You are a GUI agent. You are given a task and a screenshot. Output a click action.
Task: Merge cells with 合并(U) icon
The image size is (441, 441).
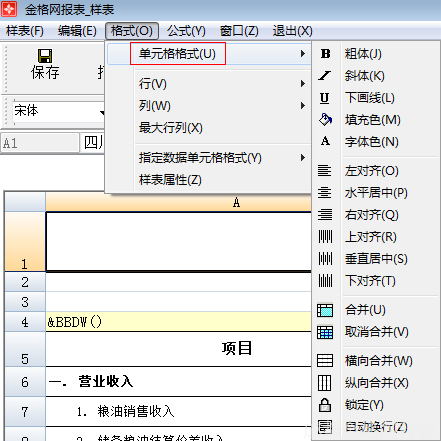tap(325, 310)
